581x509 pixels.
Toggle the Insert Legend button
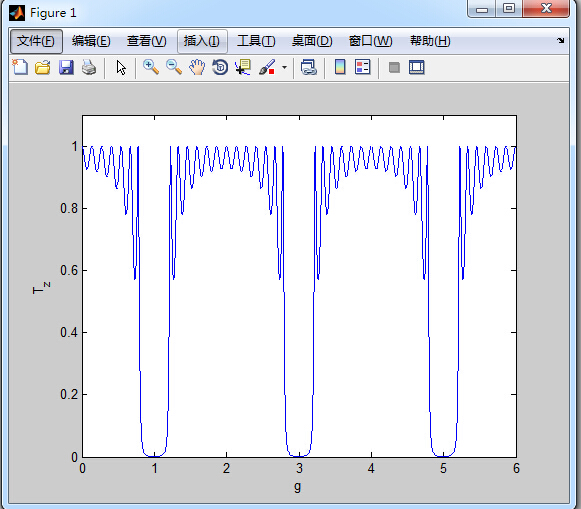362,67
